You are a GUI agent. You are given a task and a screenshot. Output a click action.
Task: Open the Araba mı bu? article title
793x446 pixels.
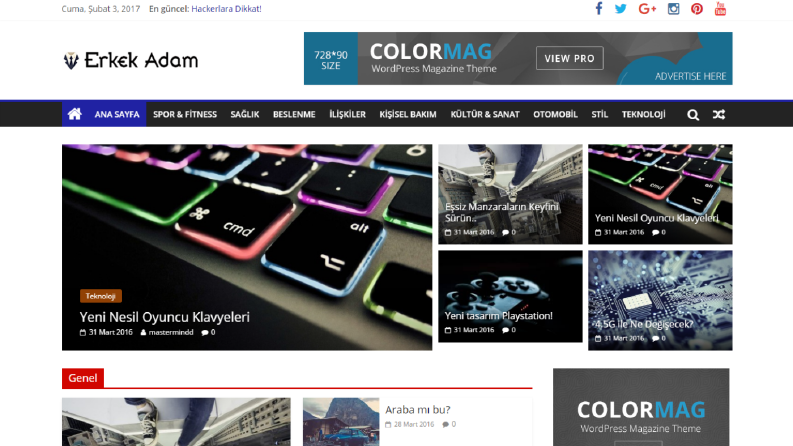click(417, 410)
